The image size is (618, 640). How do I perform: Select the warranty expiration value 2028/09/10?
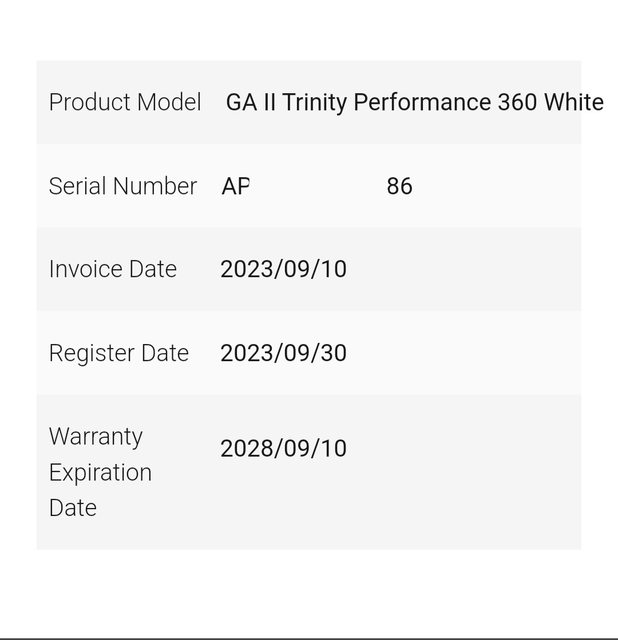tap(283, 448)
